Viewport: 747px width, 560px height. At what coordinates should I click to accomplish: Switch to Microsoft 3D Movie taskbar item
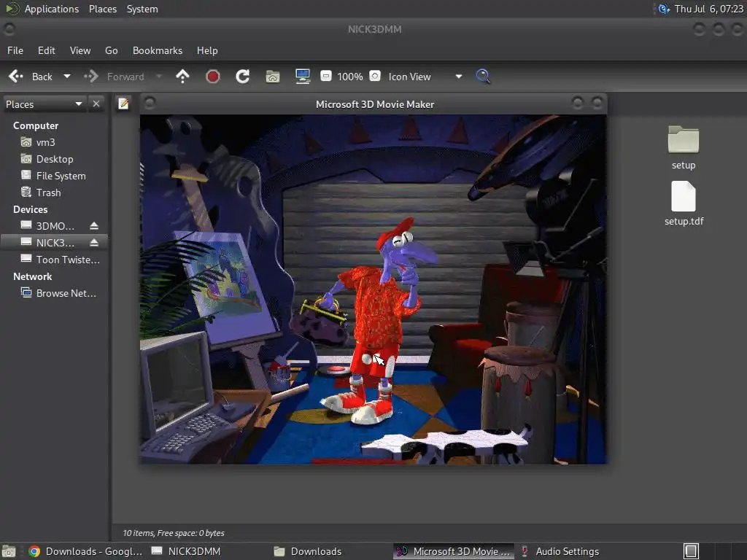[x=454, y=551]
